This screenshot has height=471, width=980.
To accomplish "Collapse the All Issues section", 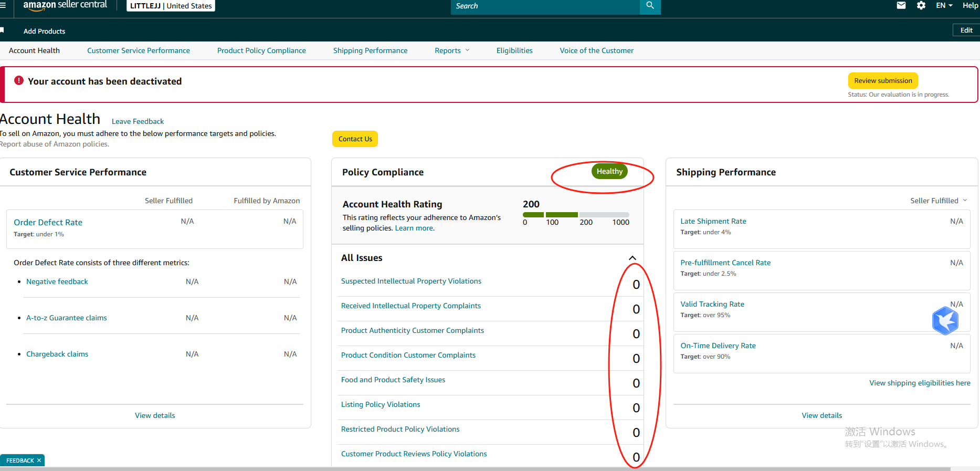I will pyautogui.click(x=633, y=258).
